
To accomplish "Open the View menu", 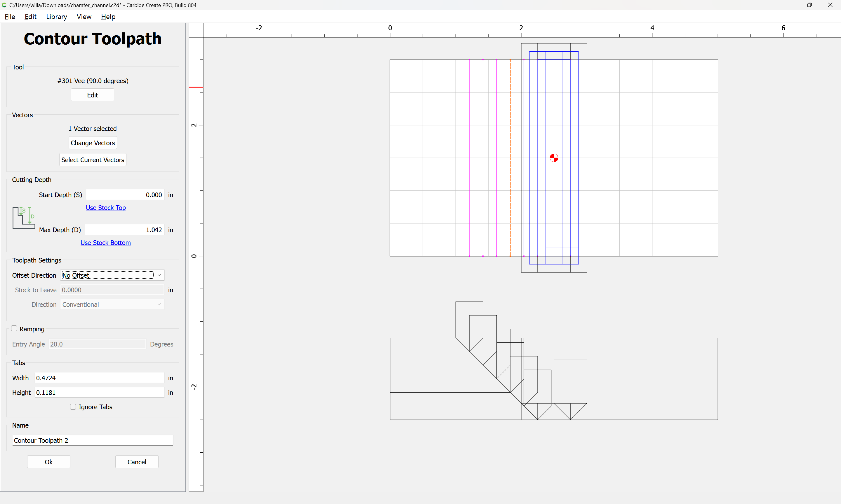I will (84, 17).
